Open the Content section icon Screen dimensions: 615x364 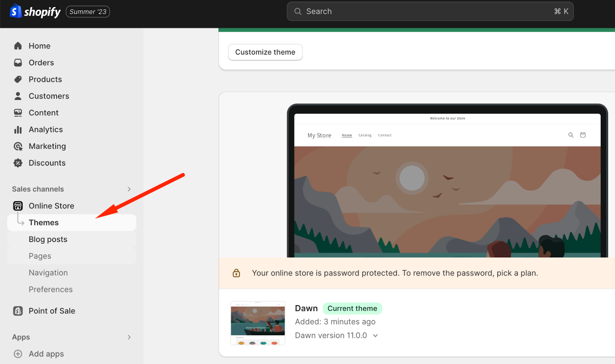tap(18, 113)
